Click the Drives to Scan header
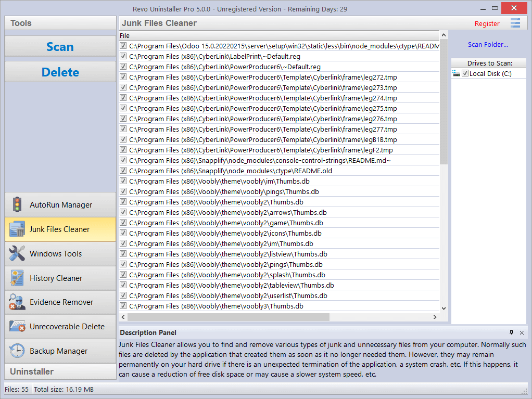This screenshot has width=532, height=399. [489, 63]
